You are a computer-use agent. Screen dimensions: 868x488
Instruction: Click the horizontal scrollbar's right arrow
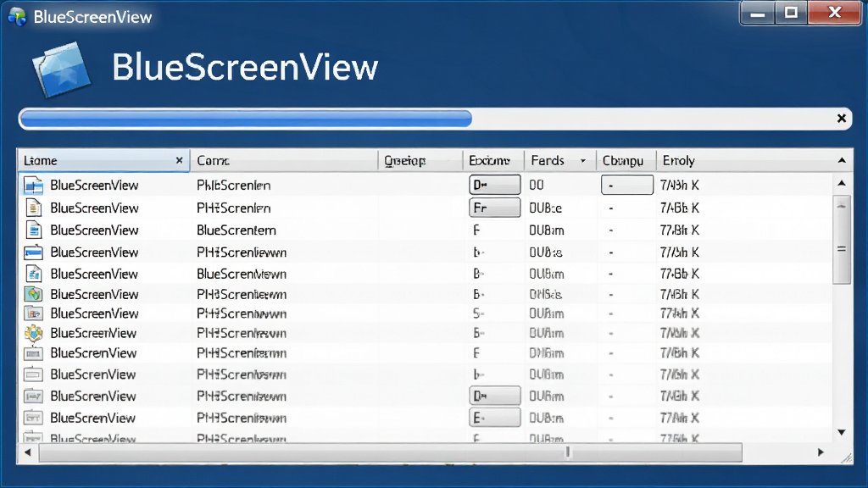pyautogui.click(x=821, y=452)
